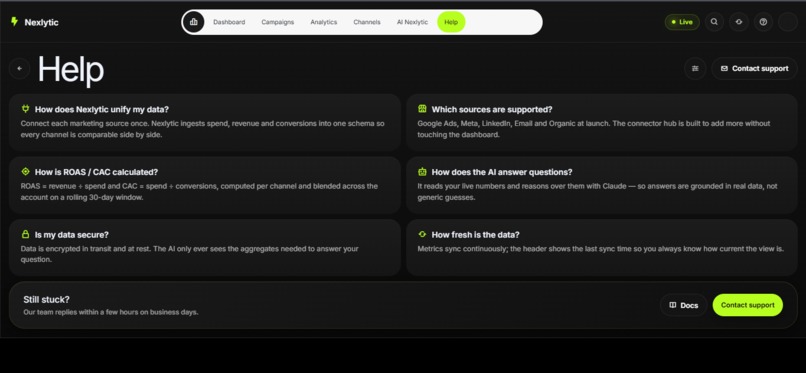This screenshot has height=373, width=806.
Task: Open the filter sliders icon near Contact support
Action: coord(695,68)
